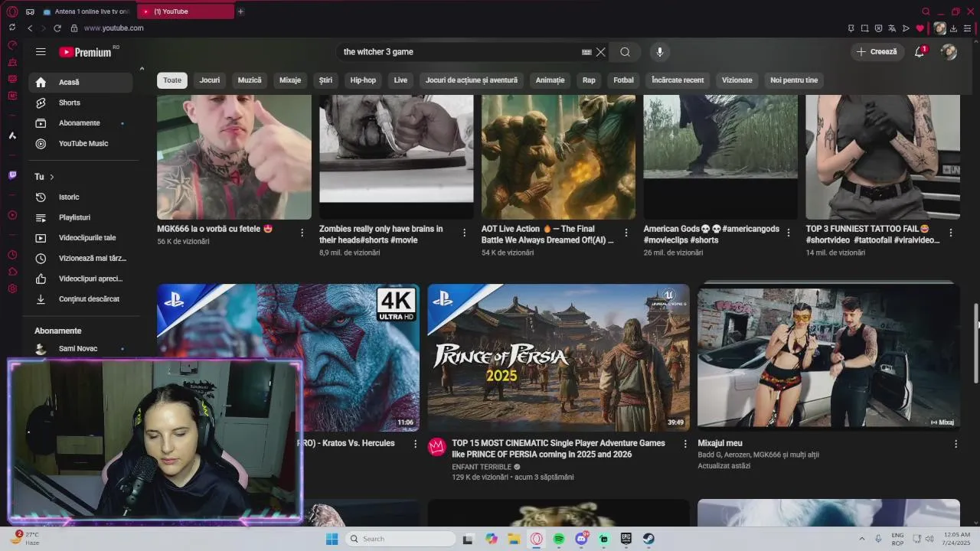Reload the page in browser
Screen dimensions: 980x551
point(57,28)
